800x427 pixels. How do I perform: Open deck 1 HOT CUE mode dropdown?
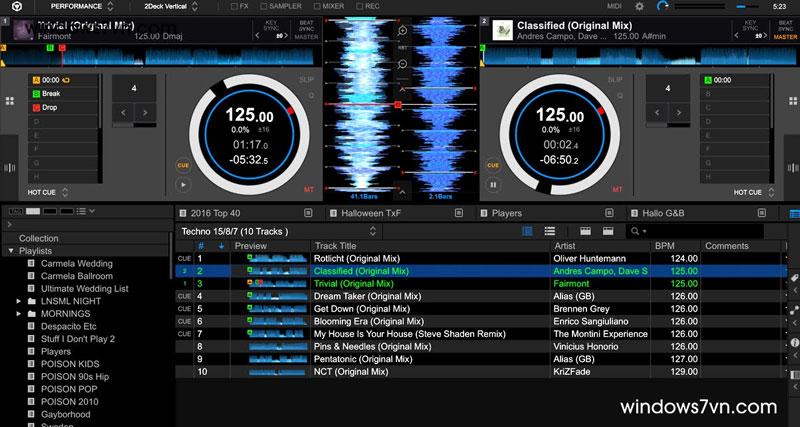48,192
